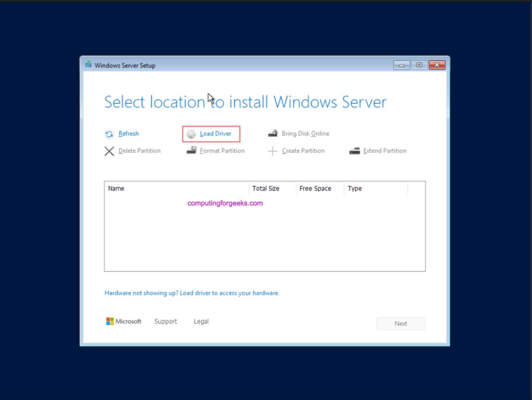
Task: Click the Load Driver disc icon
Action: pyautogui.click(x=191, y=133)
